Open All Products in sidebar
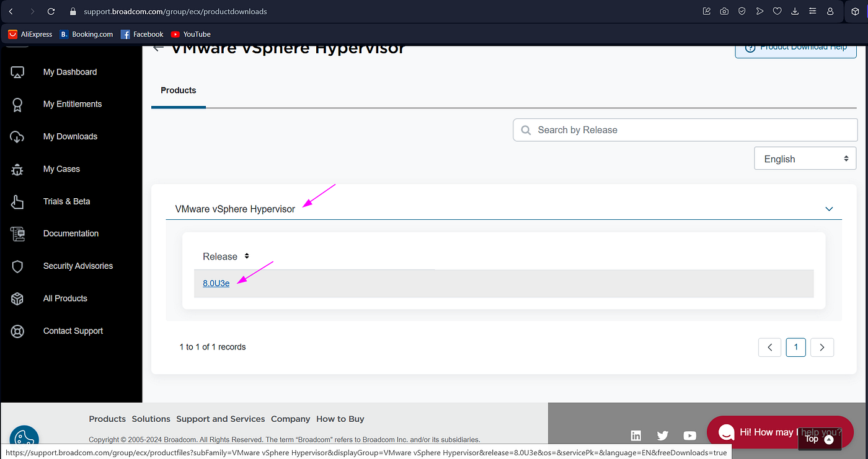868x459 pixels. point(65,298)
